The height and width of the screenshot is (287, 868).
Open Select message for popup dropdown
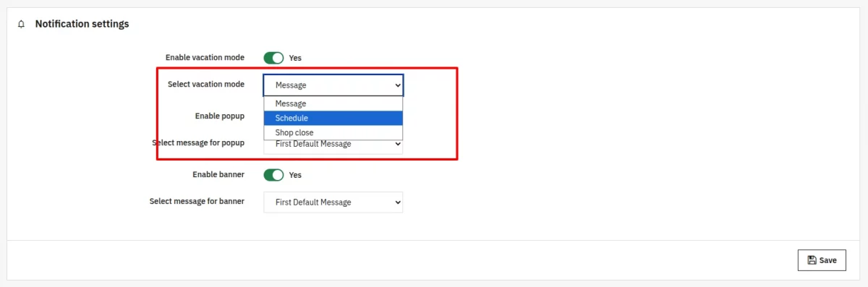pyautogui.click(x=333, y=145)
